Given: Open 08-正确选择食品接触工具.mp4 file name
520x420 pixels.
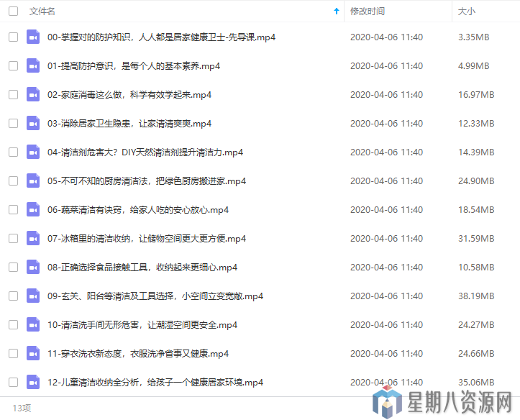Looking at the screenshot, I should pyautogui.click(x=142, y=267).
